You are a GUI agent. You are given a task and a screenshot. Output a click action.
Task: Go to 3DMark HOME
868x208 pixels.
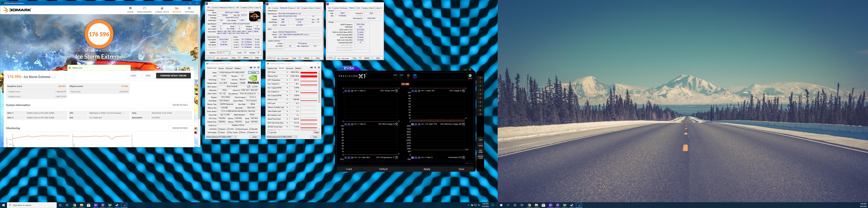(130, 10)
